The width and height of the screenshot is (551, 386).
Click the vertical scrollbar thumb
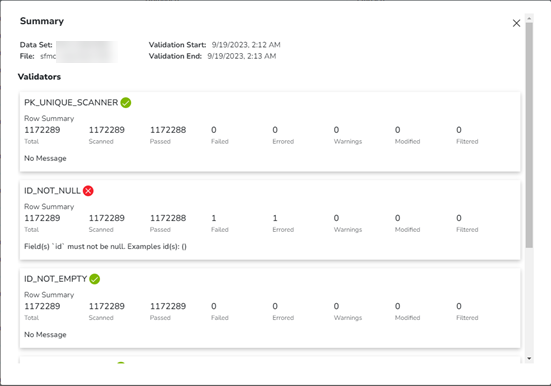529,135
